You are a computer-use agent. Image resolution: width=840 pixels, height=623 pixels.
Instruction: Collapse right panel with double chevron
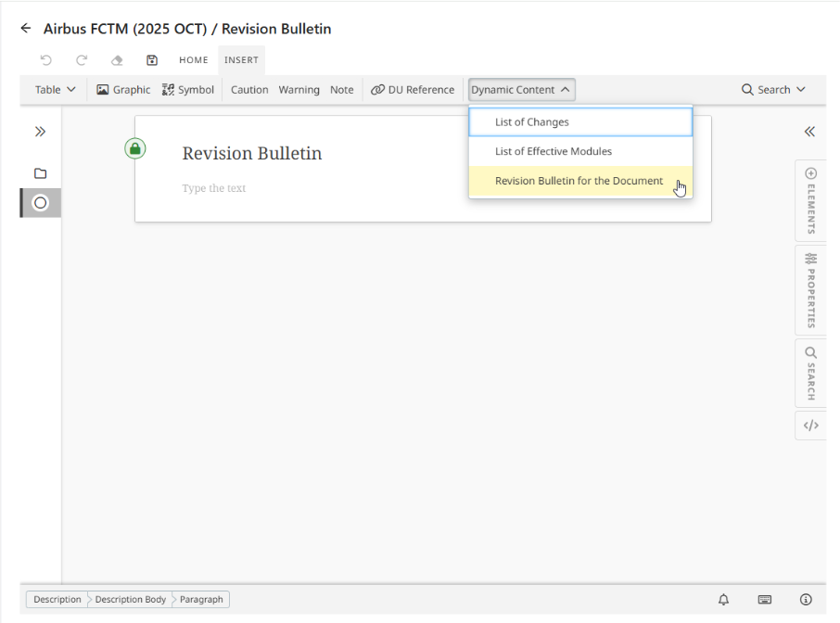pos(809,132)
